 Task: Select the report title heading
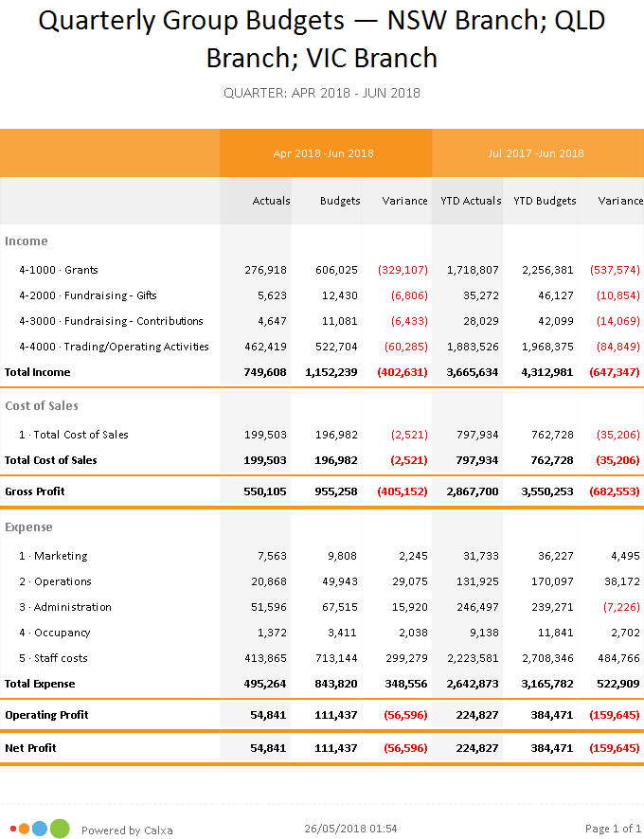pyautogui.click(x=322, y=38)
